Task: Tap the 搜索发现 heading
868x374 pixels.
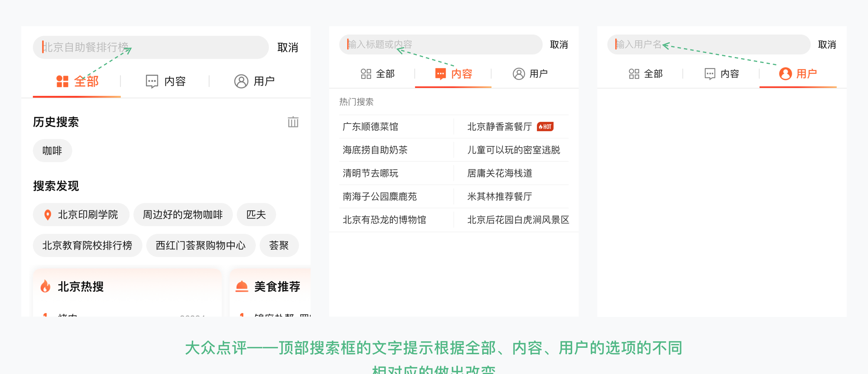Action: click(x=56, y=186)
